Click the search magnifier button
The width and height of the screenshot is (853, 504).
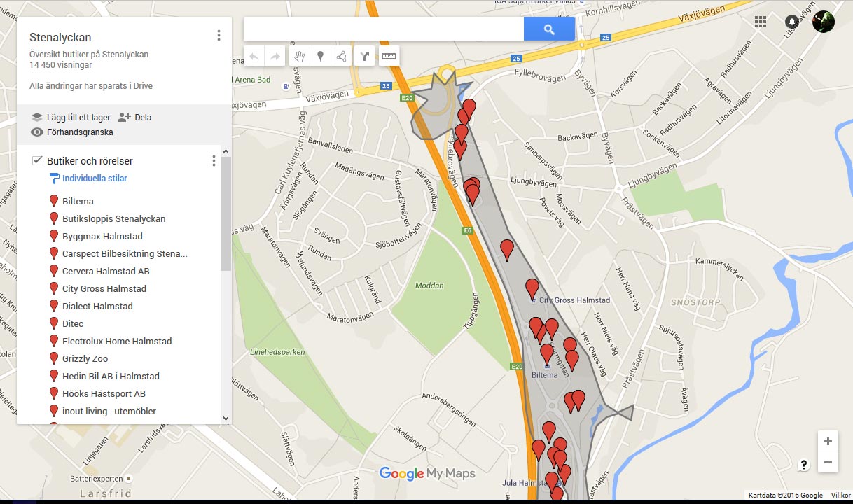pyautogui.click(x=549, y=29)
